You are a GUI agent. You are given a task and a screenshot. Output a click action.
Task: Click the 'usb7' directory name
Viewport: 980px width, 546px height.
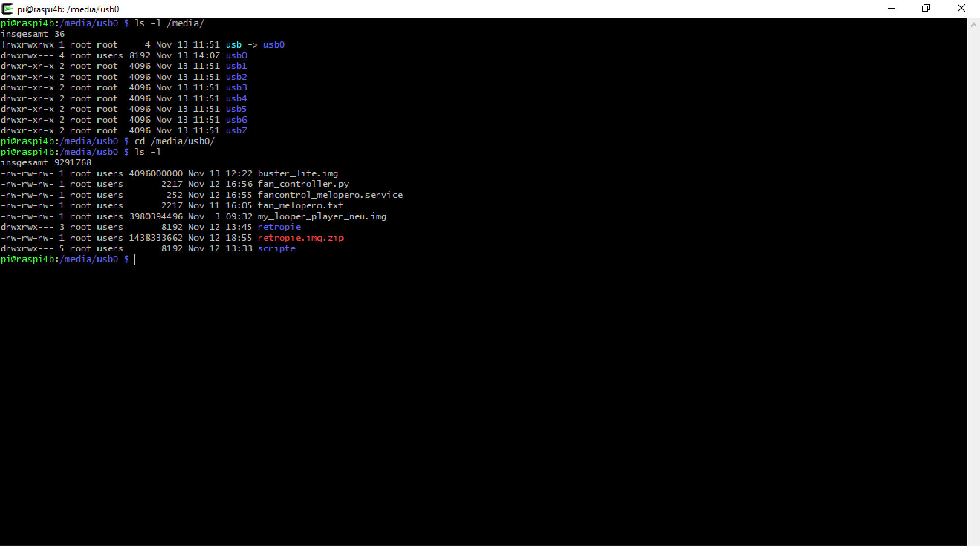click(236, 131)
